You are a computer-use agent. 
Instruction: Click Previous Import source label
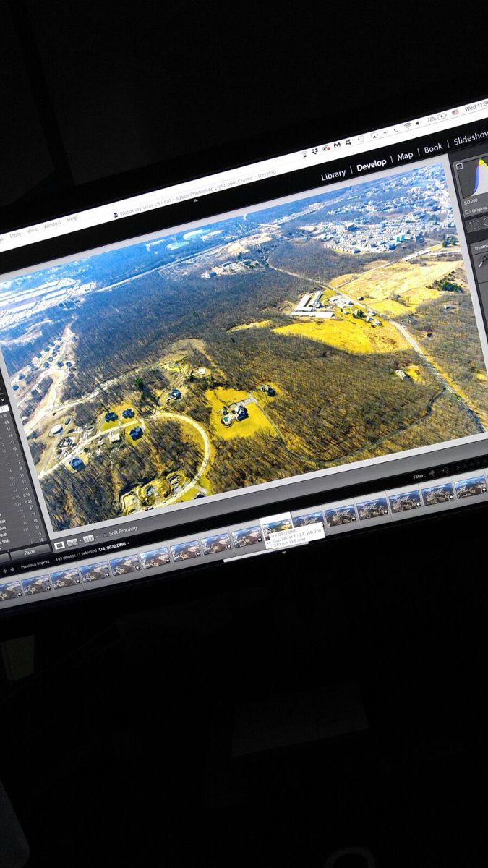[36, 565]
